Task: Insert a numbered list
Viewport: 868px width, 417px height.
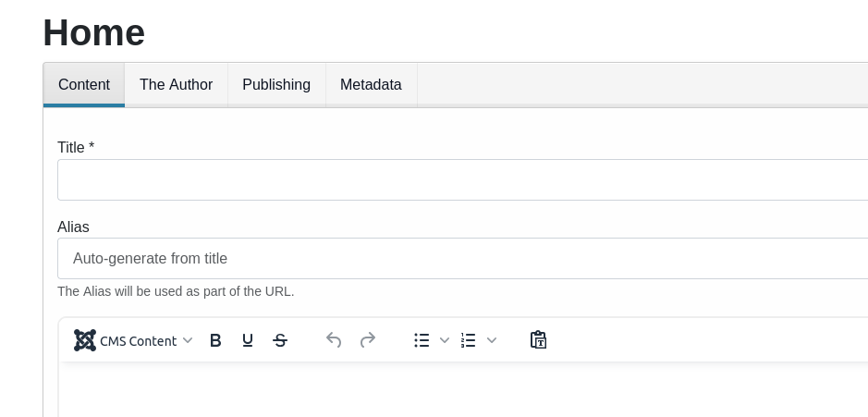Action: pos(469,340)
